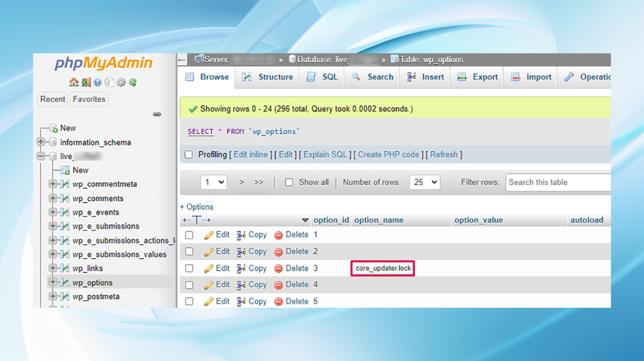Screen dimensions: 644x361
Task: Open the page number dropdown
Action: point(214,182)
